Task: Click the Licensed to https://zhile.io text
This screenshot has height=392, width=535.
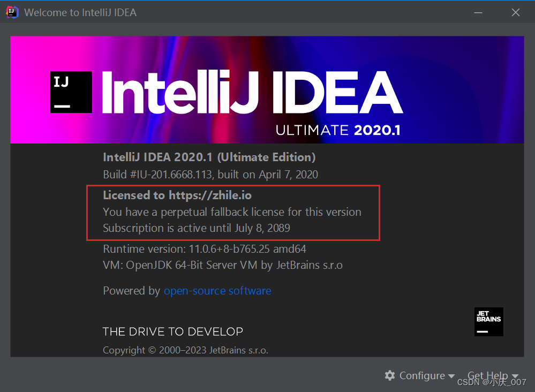Action: tap(177, 195)
